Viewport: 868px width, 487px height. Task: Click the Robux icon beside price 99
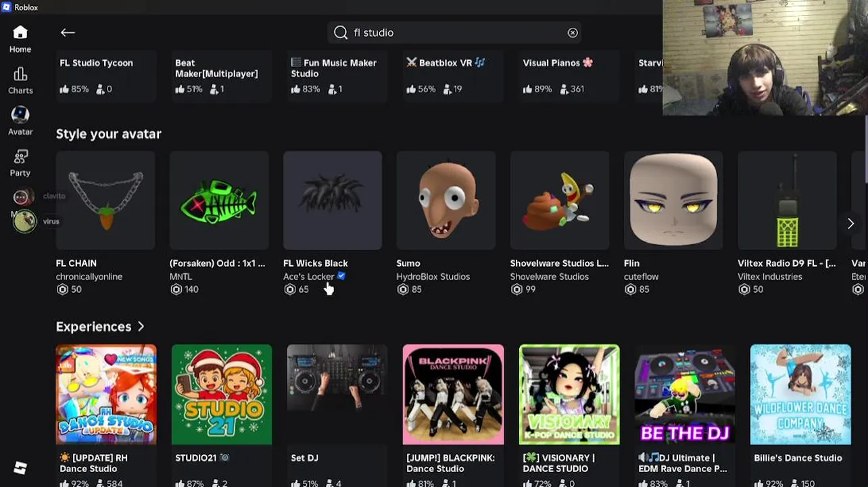coord(516,289)
